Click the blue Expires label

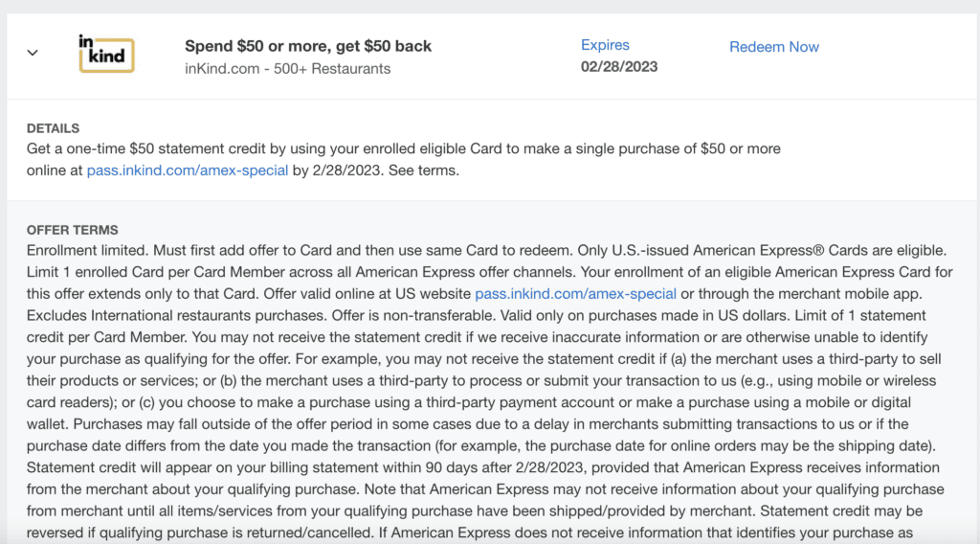click(605, 45)
